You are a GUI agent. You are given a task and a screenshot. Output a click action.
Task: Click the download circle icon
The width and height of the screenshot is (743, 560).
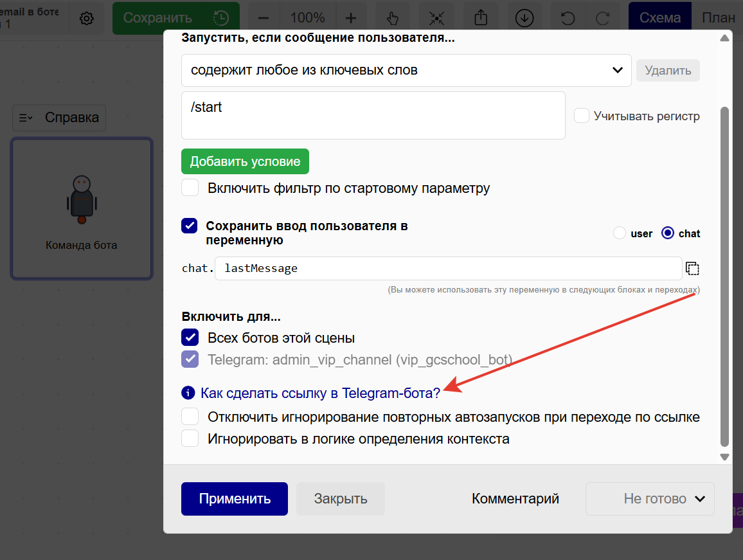[524, 17]
